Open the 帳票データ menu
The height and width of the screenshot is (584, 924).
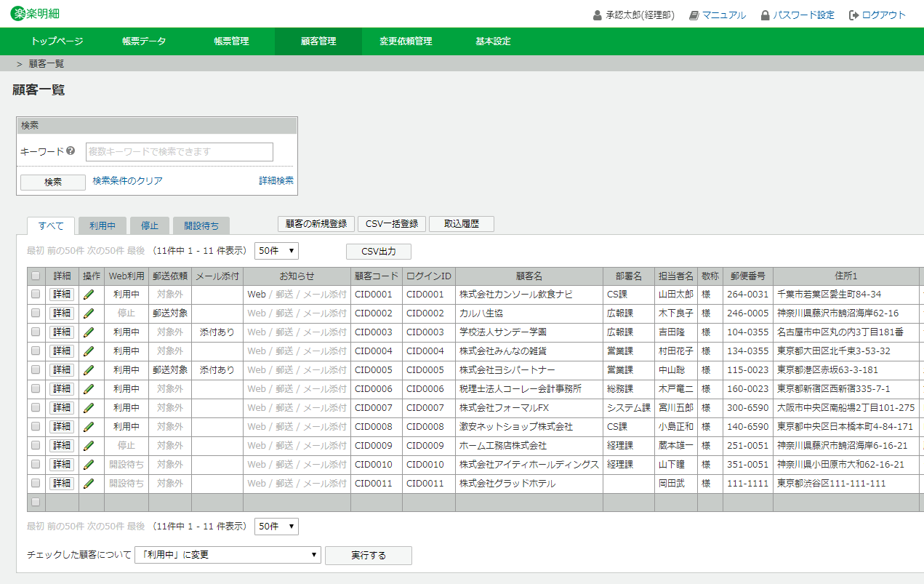click(144, 41)
